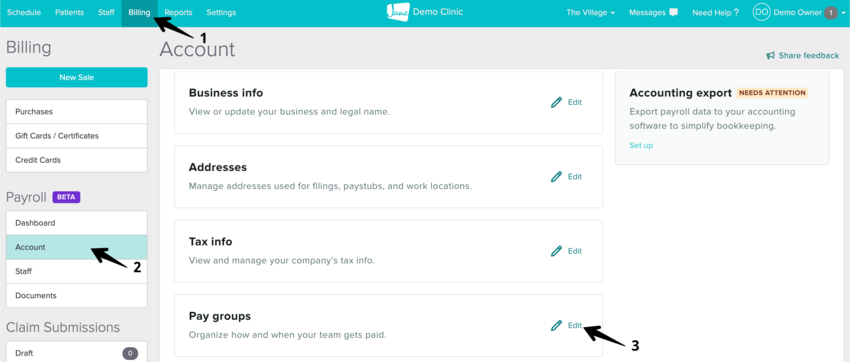
Task: Select Dashboard under Payroll
Action: click(76, 223)
